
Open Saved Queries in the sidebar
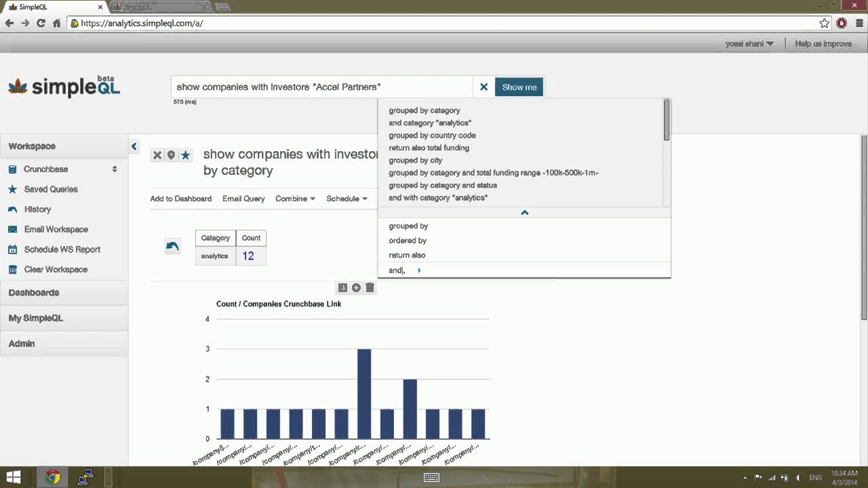pyautogui.click(x=51, y=189)
